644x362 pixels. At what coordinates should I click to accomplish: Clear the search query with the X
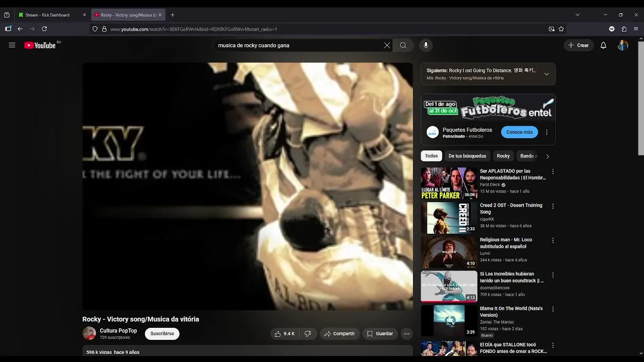(387, 45)
